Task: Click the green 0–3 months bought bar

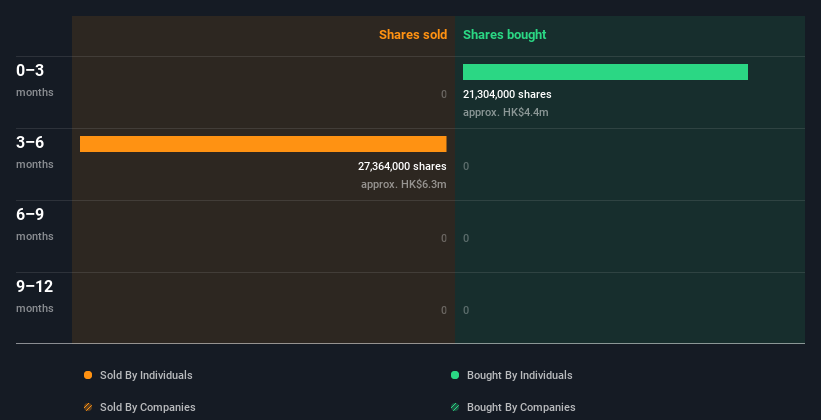Action: (605, 72)
